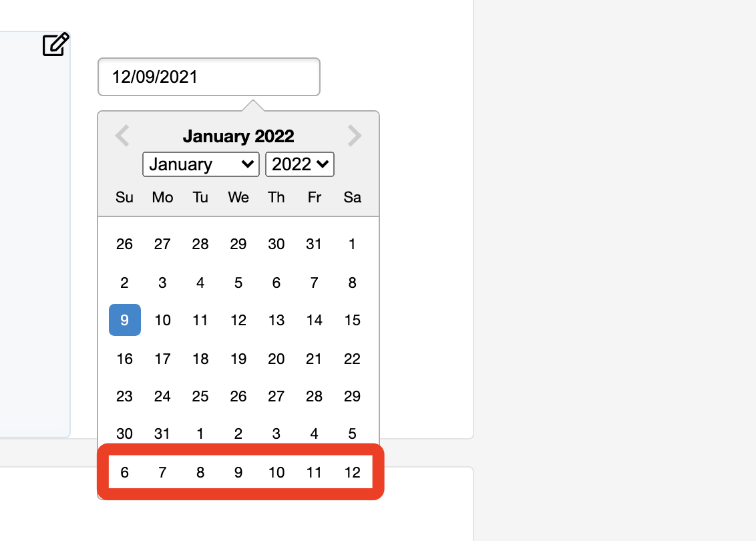Image resolution: width=756 pixels, height=541 pixels.
Task: Click date 10 in the highlighted row
Action: (x=276, y=472)
